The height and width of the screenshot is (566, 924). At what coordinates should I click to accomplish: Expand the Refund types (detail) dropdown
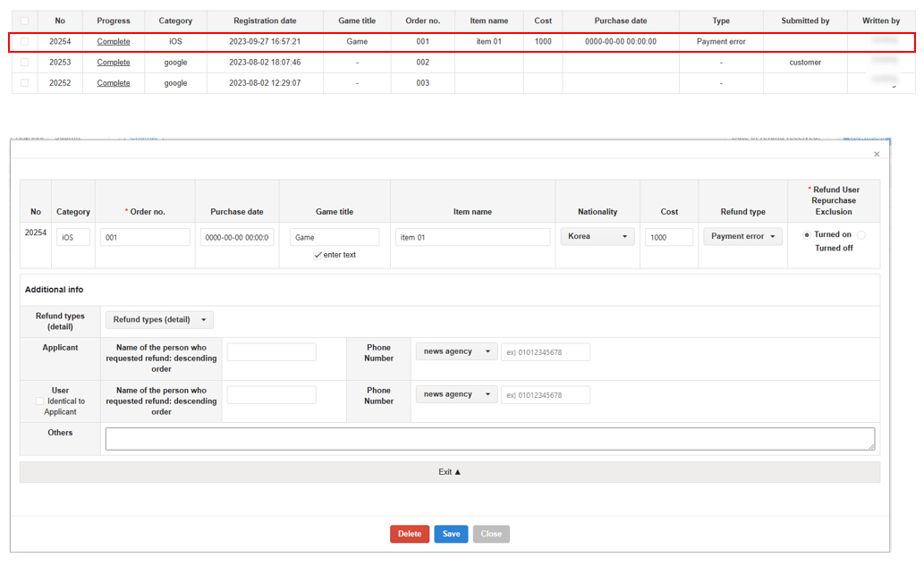coord(158,319)
